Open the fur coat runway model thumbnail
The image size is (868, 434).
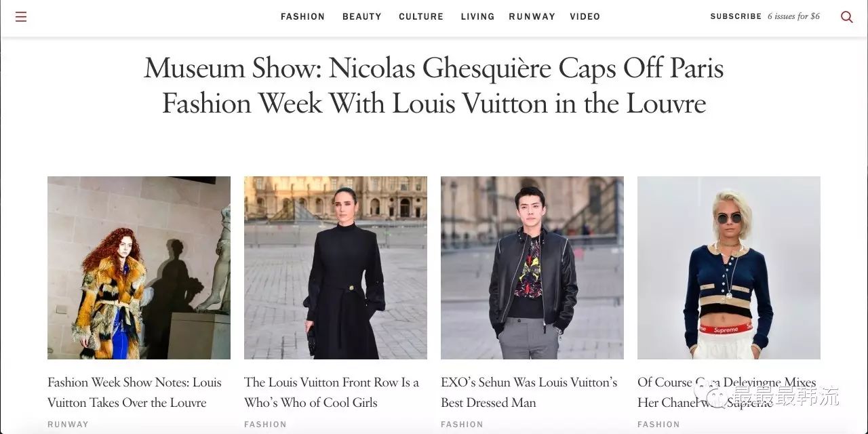139,268
